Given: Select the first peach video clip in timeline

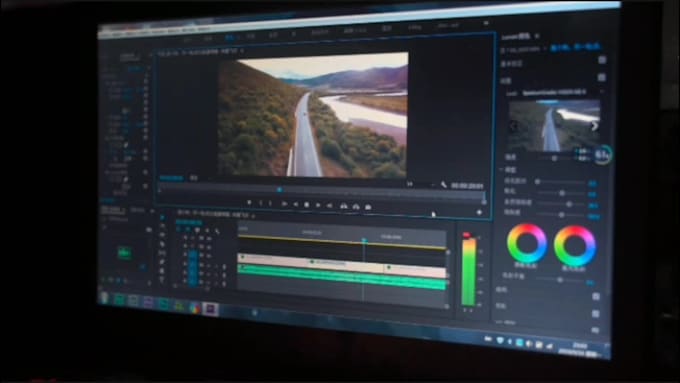Looking at the screenshot, I should [274, 260].
